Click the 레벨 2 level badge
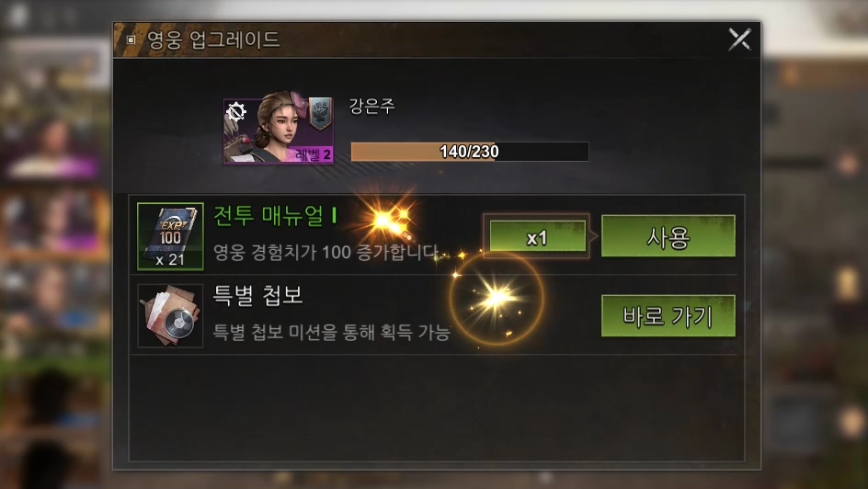868x489 pixels. pyautogui.click(x=314, y=154)
